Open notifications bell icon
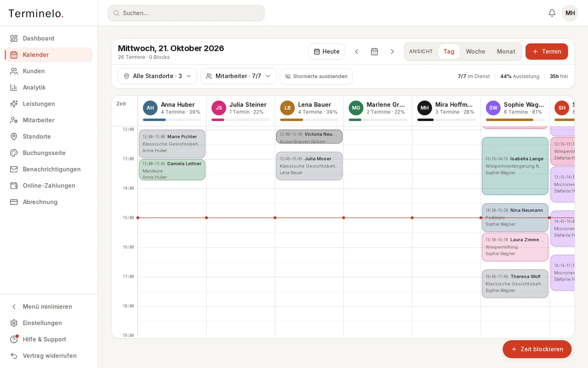 tap(552, 13)
